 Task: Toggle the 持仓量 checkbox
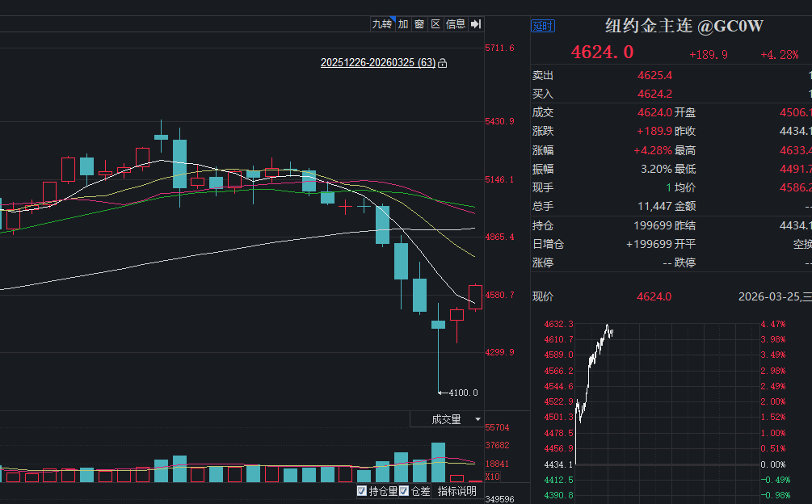362,491
